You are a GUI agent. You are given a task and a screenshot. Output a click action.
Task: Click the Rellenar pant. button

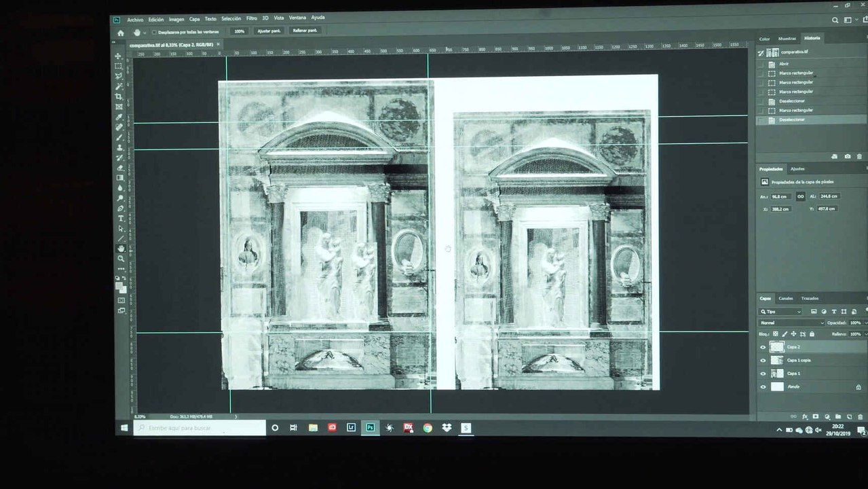point(304,31)
